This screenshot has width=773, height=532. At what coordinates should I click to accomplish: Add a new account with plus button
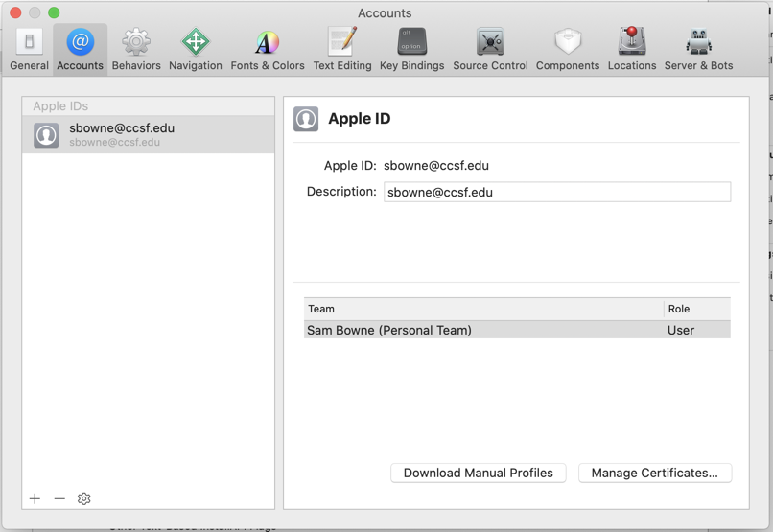[35, 498]
